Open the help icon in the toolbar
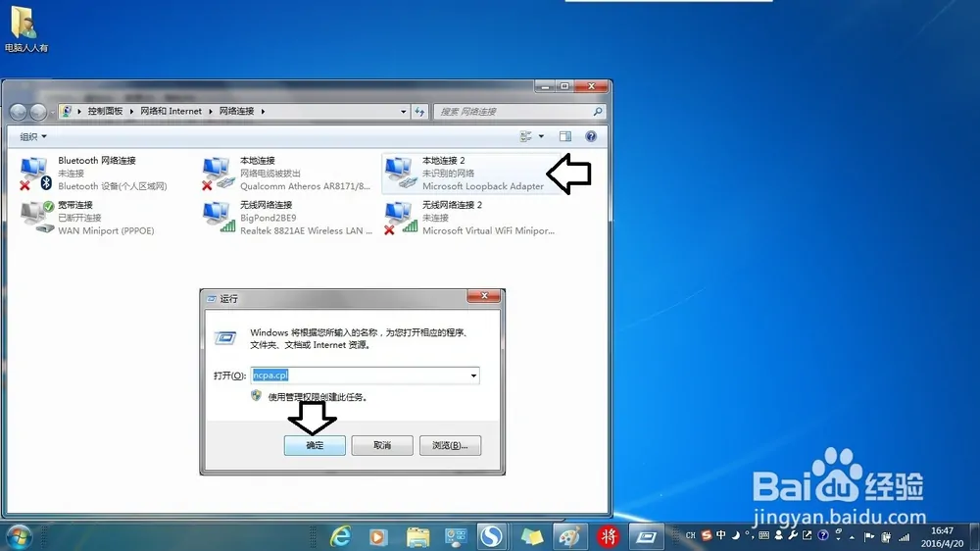 [x=591, y=137]
